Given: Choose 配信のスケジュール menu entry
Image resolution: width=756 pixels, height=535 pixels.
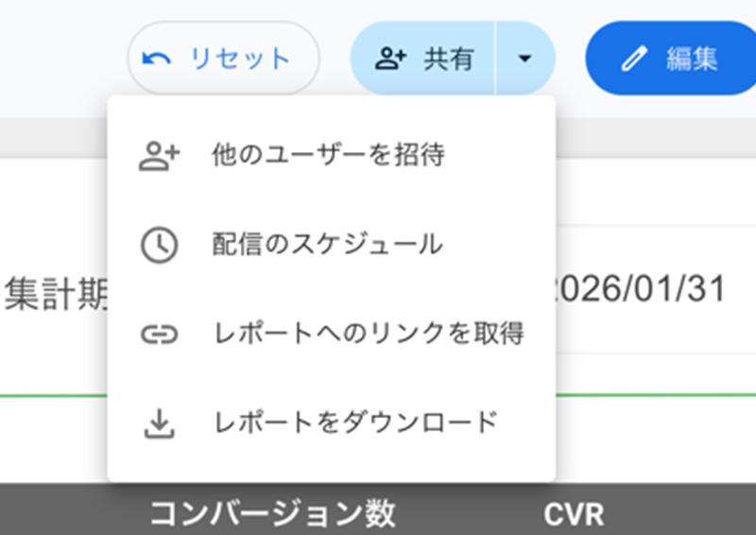Looking at the screenshot, I should click(x=327, y=245).
